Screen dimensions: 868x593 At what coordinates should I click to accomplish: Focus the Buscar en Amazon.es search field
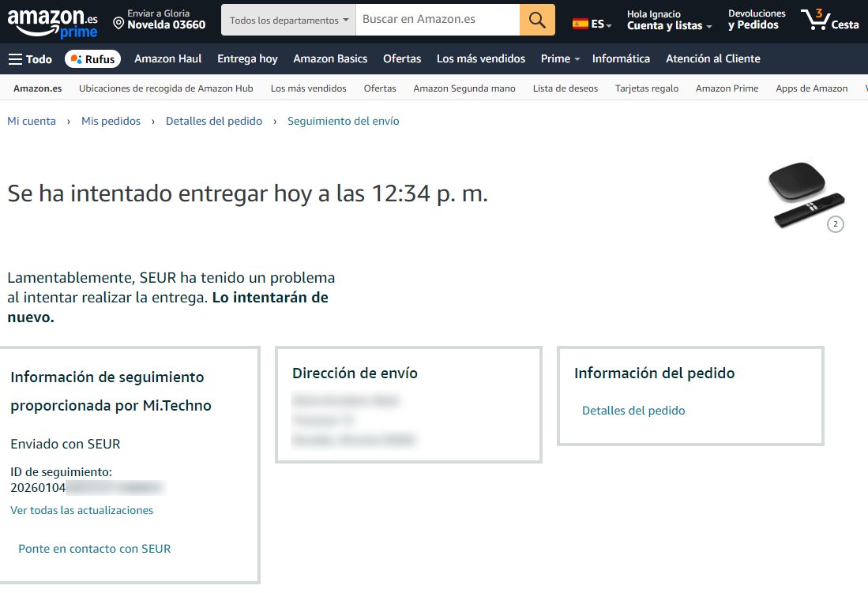[438, 20]
